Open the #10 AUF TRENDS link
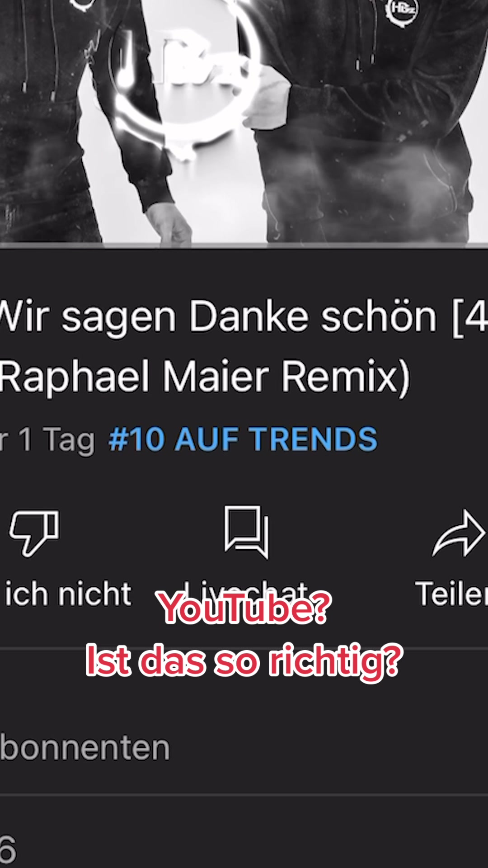Image resolution: width=488 pixels, height=868 pixels. pyautogui.click(x=243, y=439)
